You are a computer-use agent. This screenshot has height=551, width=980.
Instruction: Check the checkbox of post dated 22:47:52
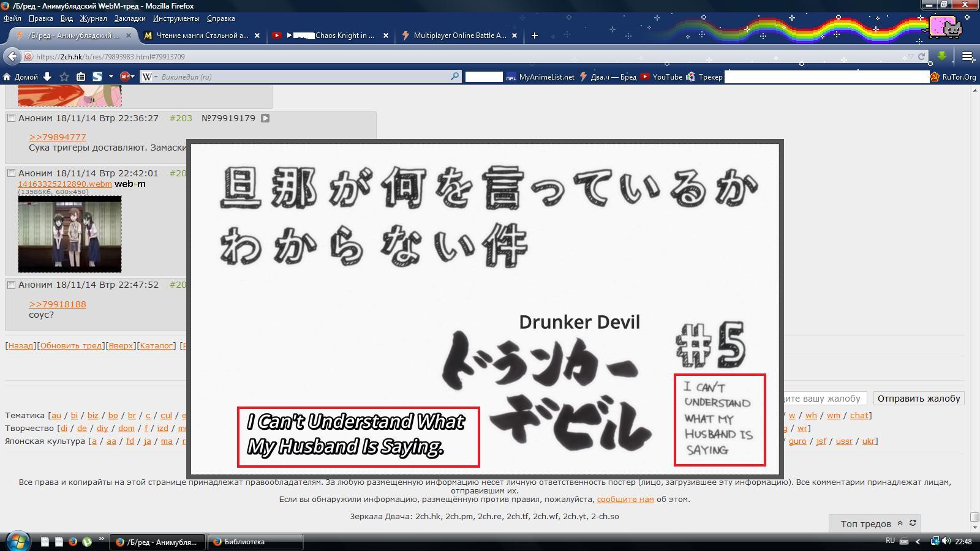coord(11,285)
